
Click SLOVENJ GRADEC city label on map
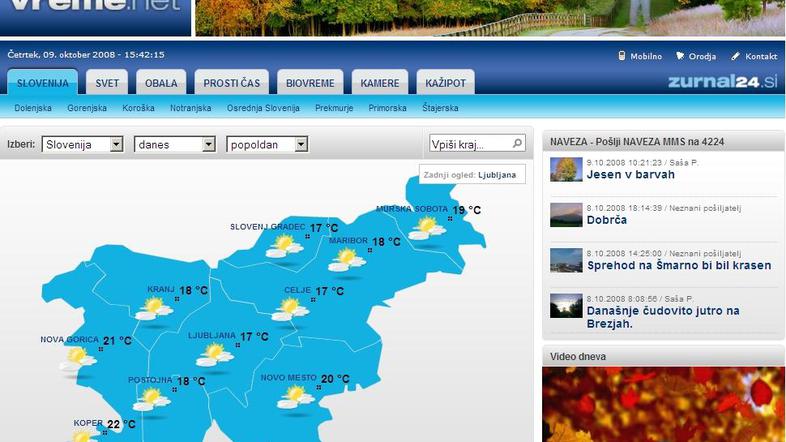point(268,227)
